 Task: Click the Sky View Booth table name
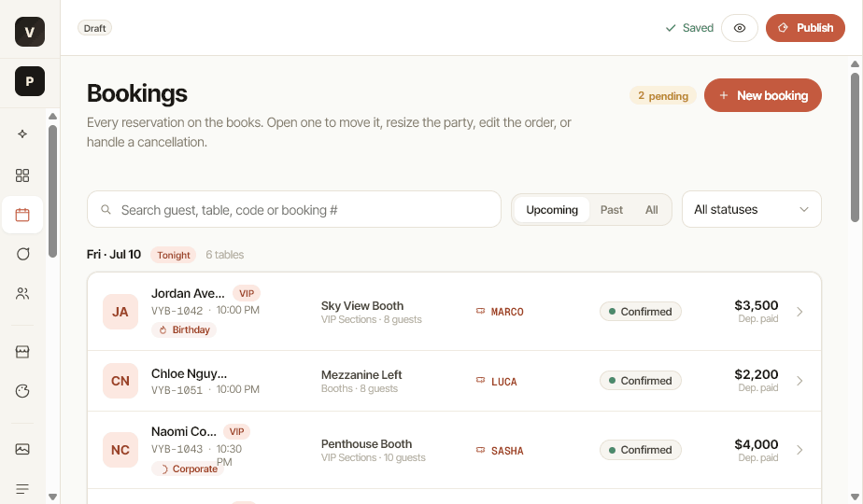coord(362,306)
